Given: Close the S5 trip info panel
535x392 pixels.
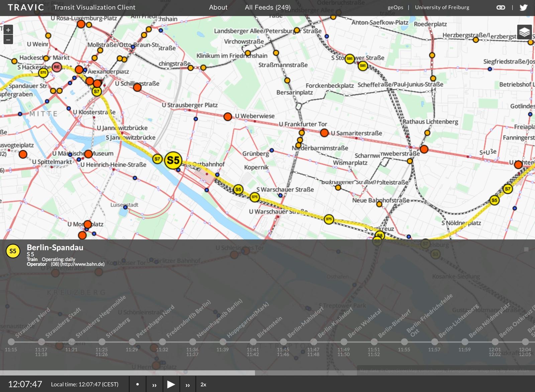Looking at the screenshot, I should [526, 249].
